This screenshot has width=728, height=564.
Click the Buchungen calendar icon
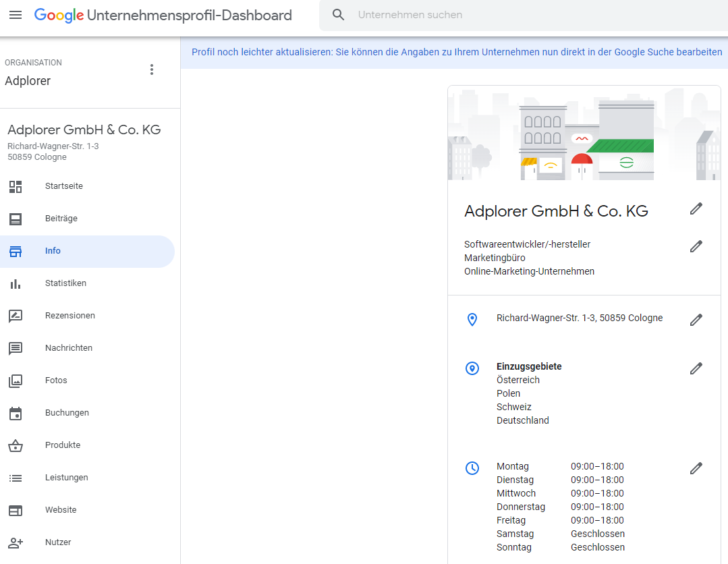coord(16,413)
